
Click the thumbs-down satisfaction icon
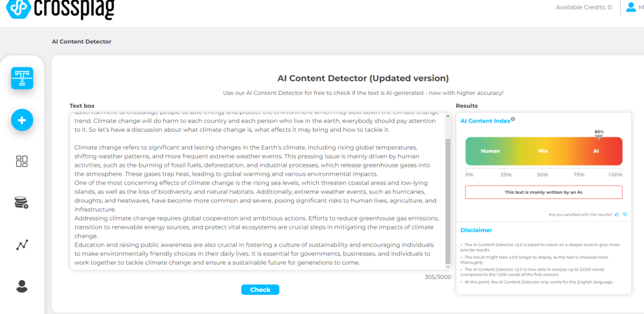pos(625,214)
